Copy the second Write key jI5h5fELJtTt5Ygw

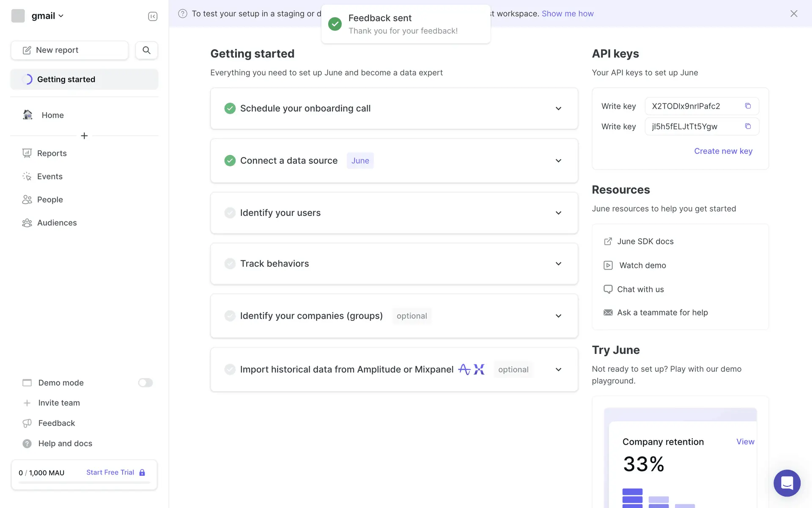748,126
